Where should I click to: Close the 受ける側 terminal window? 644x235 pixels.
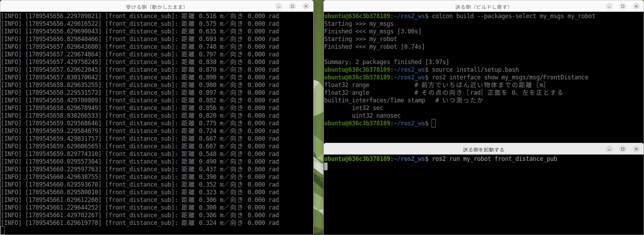[x=306, y=6]
